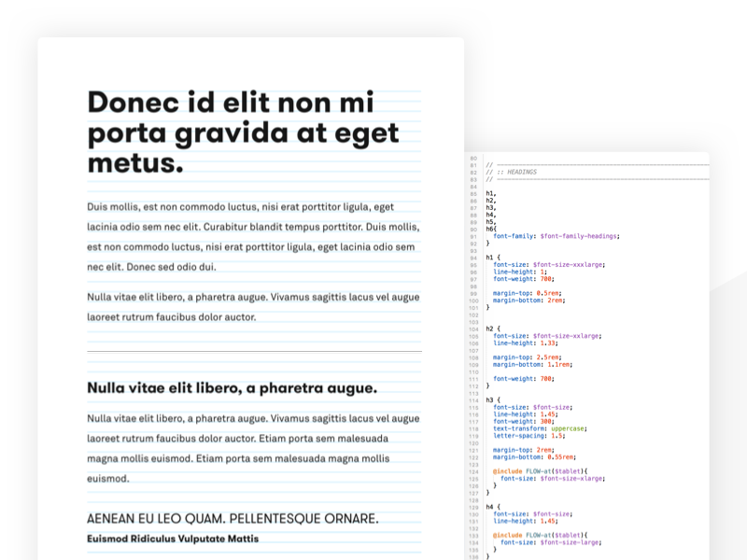Click the selector 'h2,' in the code panel
The width and height of the screenshot is (747, 560).
pyautogui.click(x=491, y=201)
